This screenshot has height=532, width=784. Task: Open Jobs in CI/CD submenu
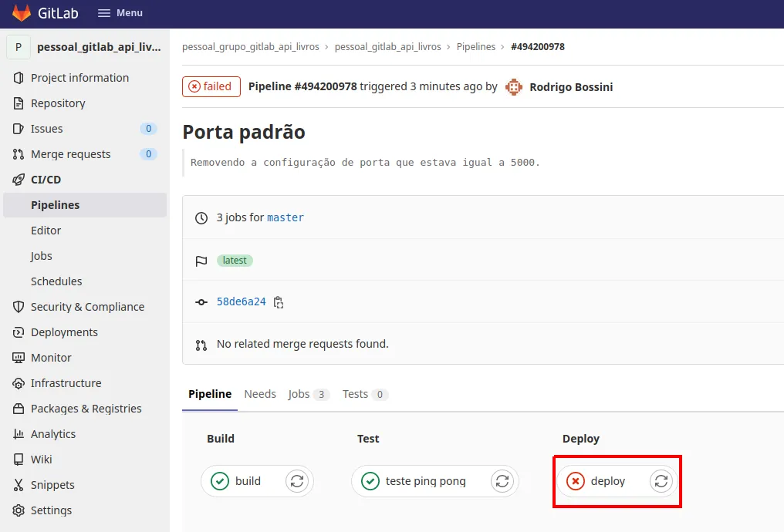(41, 256)
